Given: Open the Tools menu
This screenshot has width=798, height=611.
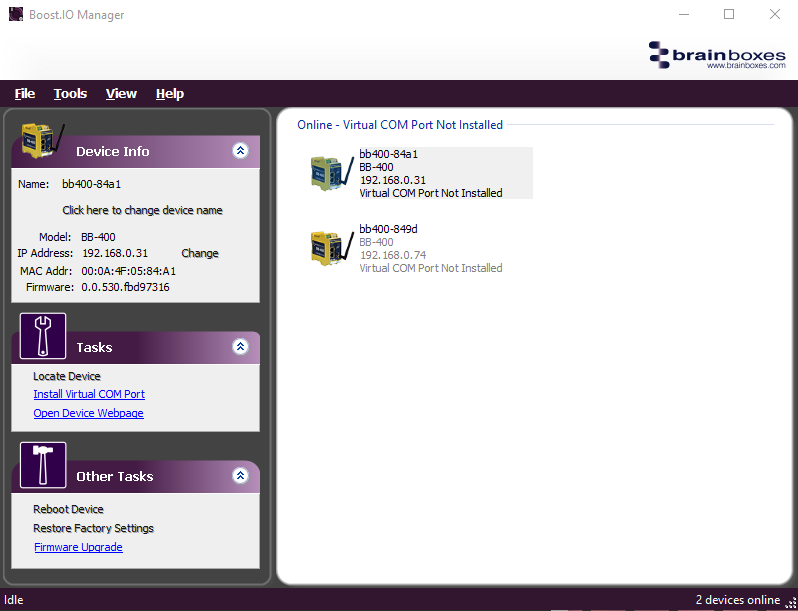Looking at the screenshot, I should 70,94.
